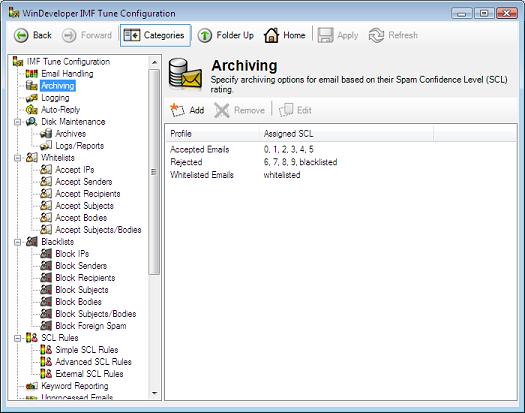Open Logs/Reports under Disk Maintenance
The width and height of the screenshot is (525, 413).
coord(80,146)
